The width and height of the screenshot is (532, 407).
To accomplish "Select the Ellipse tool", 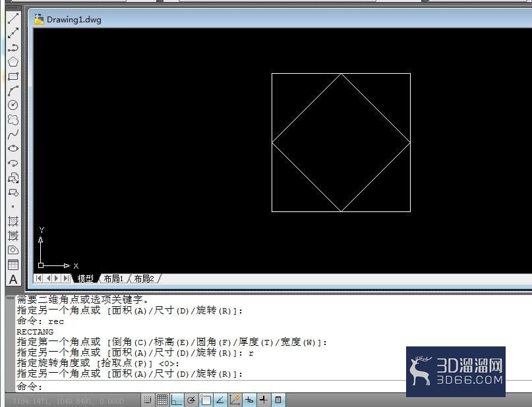I will coord(13,148).
